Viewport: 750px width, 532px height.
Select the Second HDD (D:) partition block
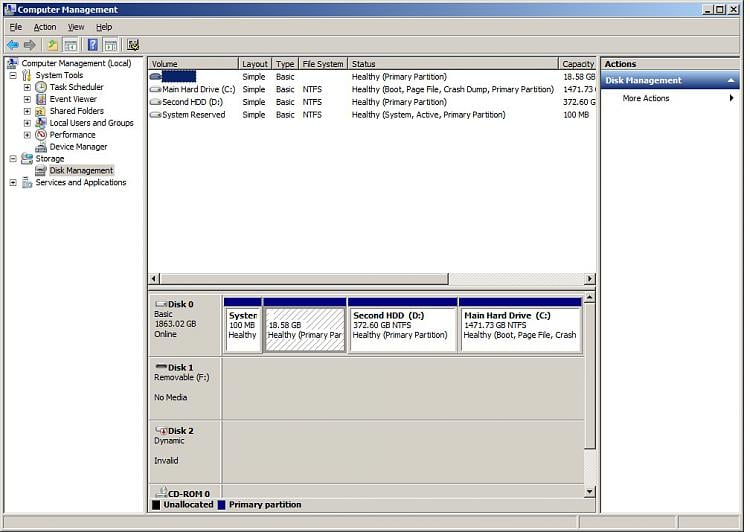click(x=403, y=325)
